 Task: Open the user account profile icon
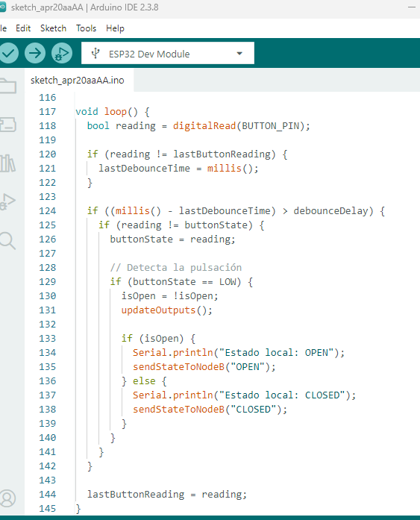click(7, 498)
